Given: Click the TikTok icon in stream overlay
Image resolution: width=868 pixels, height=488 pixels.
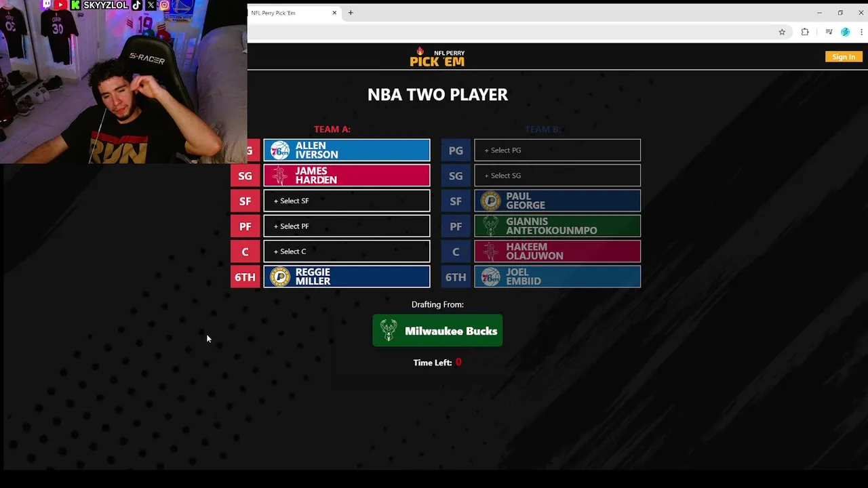Looking at the screenshot, I should pyautogui.click(x=136, y=5).
